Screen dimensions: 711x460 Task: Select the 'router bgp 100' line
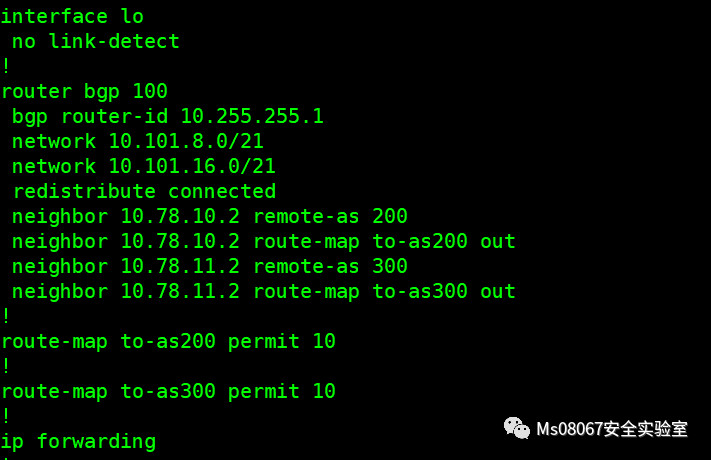pyautogui.click(x=84, y=91)
